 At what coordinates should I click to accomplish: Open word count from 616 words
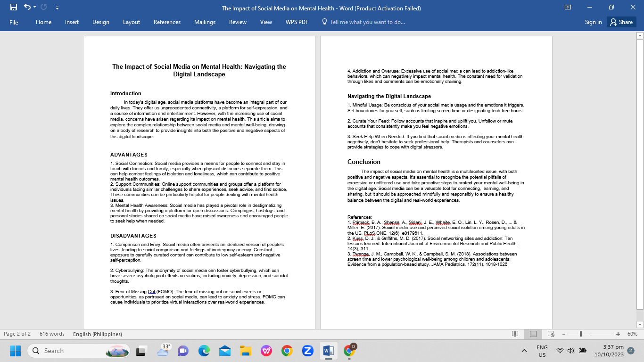click(52, 334)
